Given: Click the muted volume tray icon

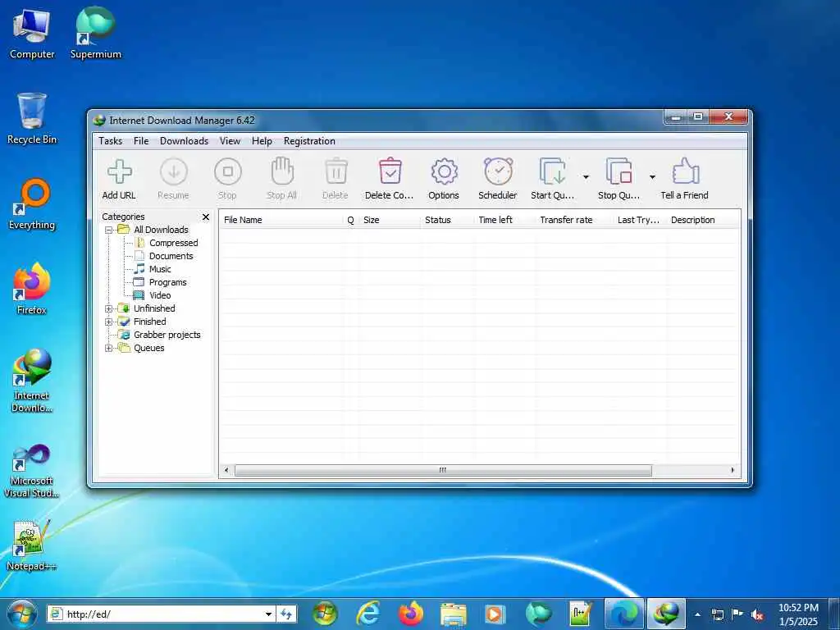Looking at the screenshot, I should [x=757, y=614].
